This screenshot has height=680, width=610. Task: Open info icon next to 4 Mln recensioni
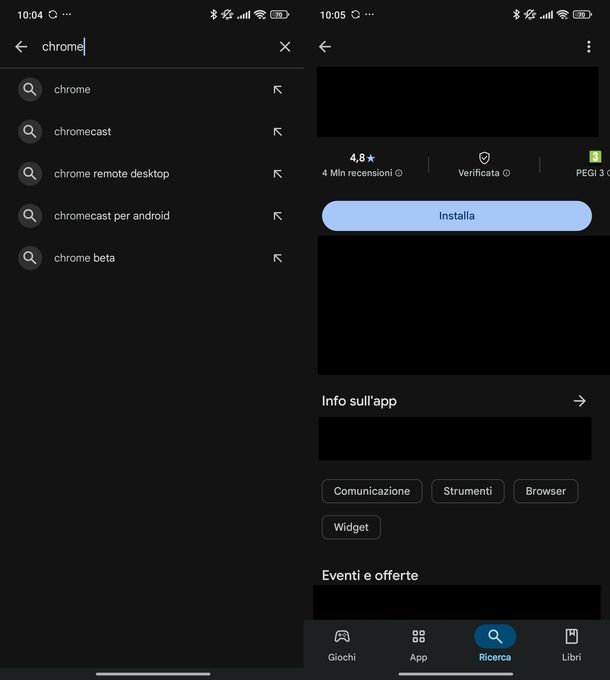click(x=398, y=173)
